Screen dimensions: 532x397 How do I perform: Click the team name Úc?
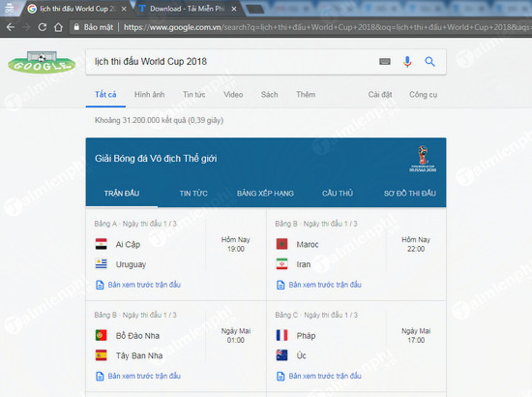point(301,355)
